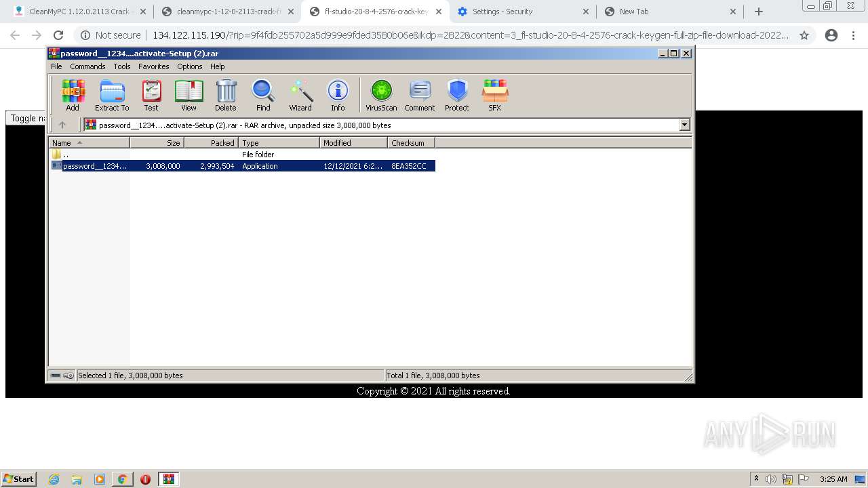Click the Delete files icon
This screenshot has width=868, height=488.
(x=226, y=96)
